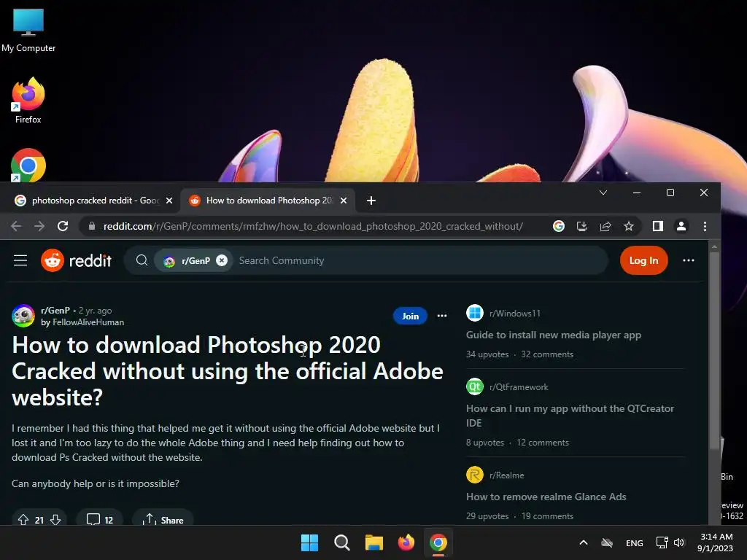Screen dimensions: 747x560
Task: Go to Reddit home via logo
Action: 76,260
